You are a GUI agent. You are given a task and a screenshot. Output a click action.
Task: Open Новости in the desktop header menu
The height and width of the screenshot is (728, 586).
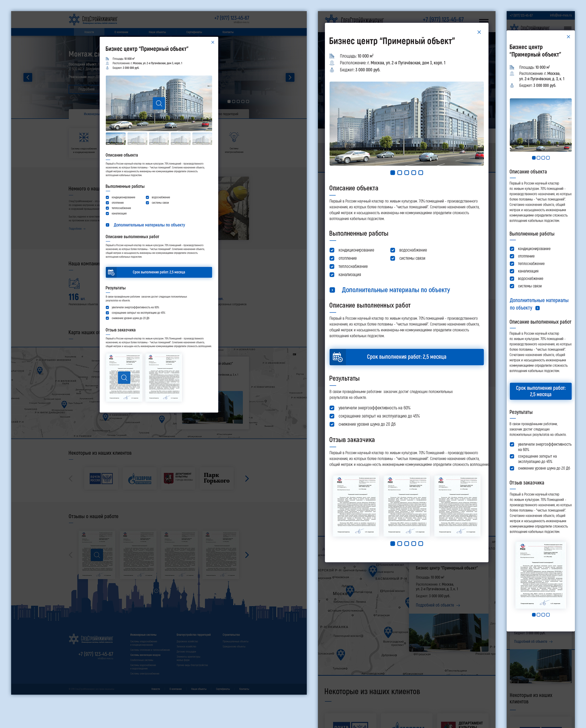coord(89,32)
